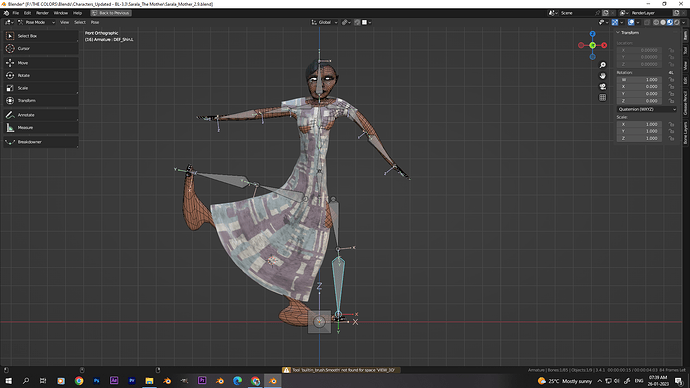
Task: Open the Pose Mode dropdown
Action: [37, 22]
